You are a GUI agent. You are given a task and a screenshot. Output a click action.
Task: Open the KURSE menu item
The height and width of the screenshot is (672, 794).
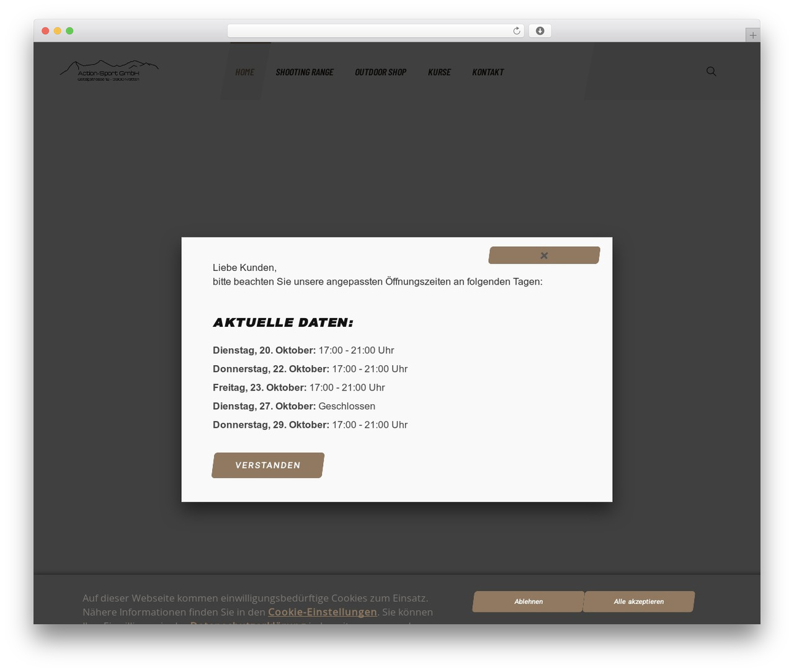[439, 72]
